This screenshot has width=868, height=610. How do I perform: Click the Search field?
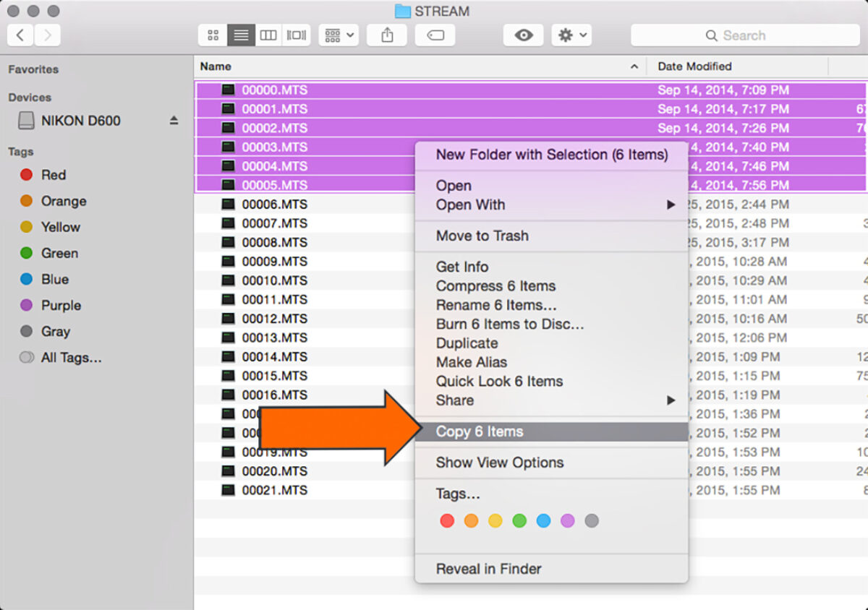click(745, 35)
